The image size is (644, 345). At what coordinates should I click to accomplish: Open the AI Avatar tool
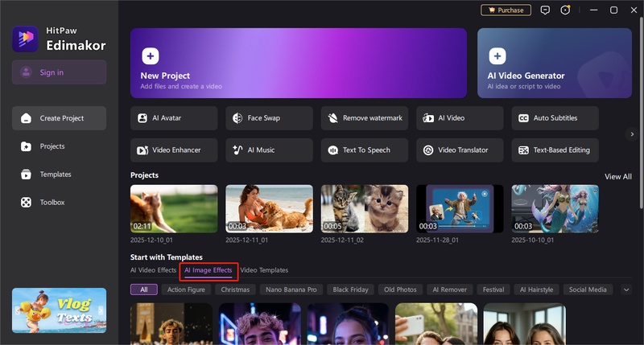(x=173, y=118)
